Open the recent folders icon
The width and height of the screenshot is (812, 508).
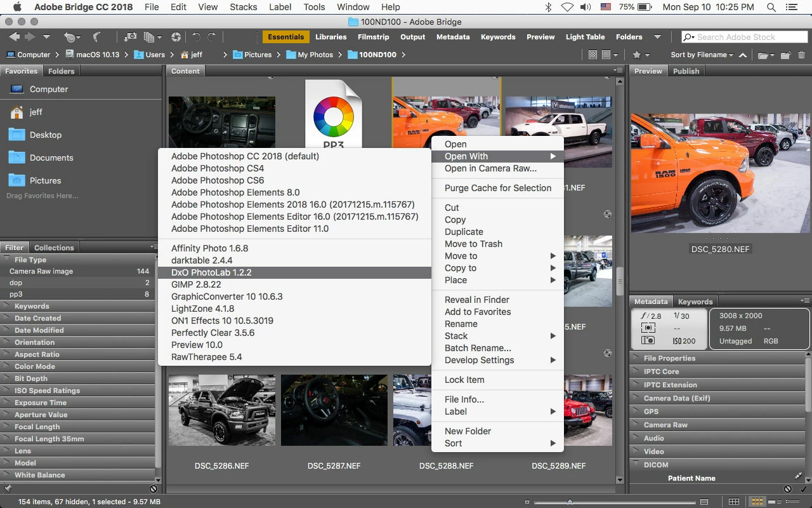pyautogui.click(x=766, y=55)
